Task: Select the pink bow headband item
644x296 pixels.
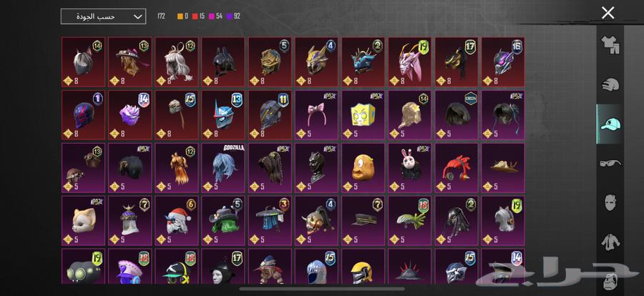Action: click(316, 115)
